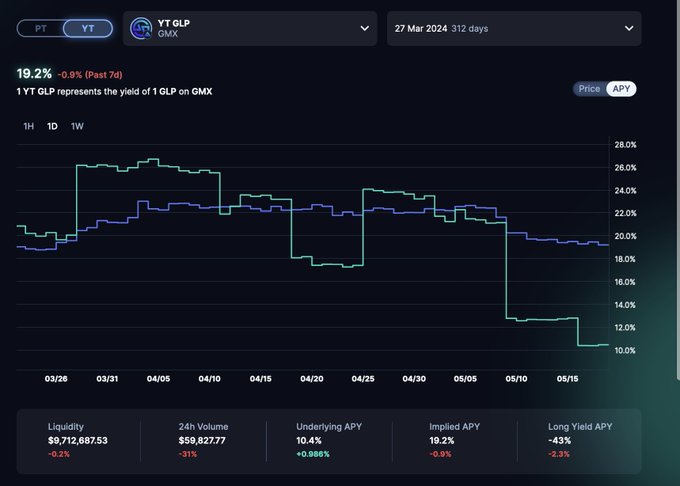
Task: Open the 27 Mar 2024 maturity dropdown
Action: 514,29
